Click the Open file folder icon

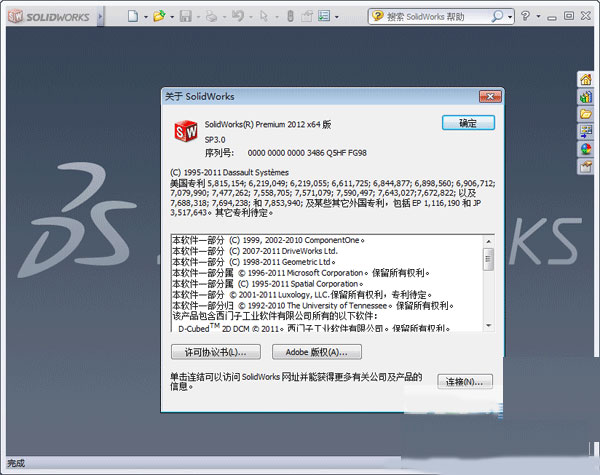(x=159, y=16)
